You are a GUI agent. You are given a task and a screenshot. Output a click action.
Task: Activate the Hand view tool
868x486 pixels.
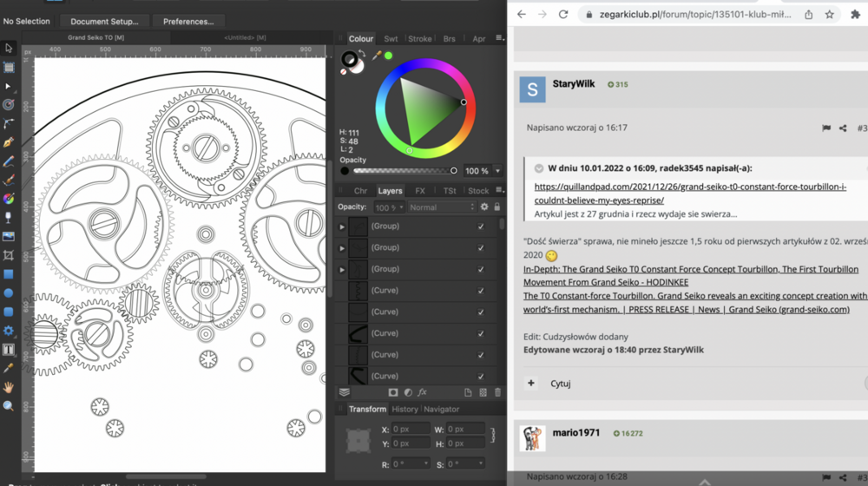tap(9, 387)
